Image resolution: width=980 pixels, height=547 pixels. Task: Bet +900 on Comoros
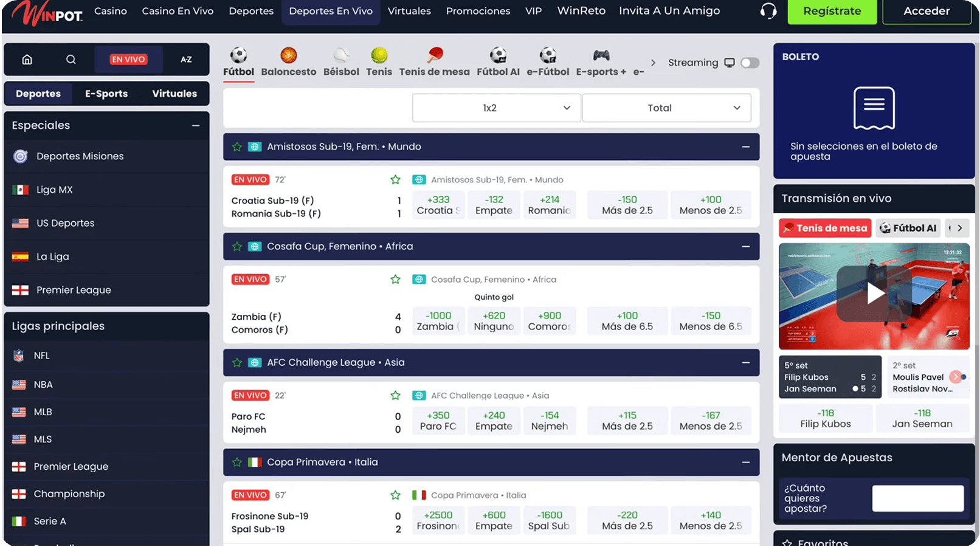coord(549,321)
